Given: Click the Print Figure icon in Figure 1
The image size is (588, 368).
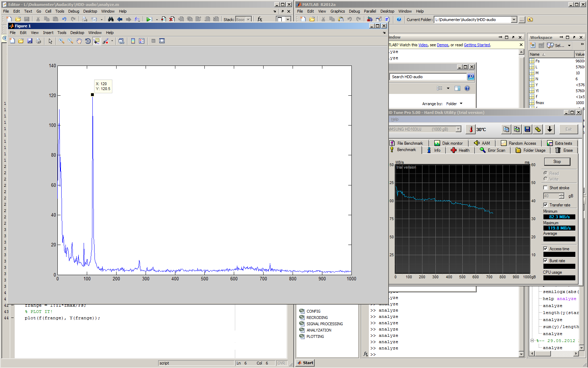Looking at the screenshot, I should click(38, 41).
